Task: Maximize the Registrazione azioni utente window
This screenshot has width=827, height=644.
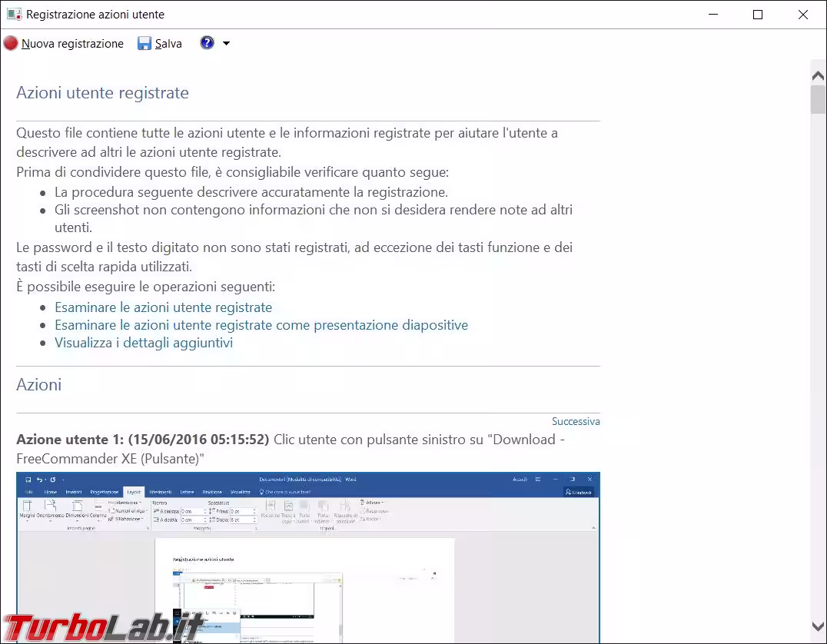Action: pyautogui.click(x=758, y=15)
